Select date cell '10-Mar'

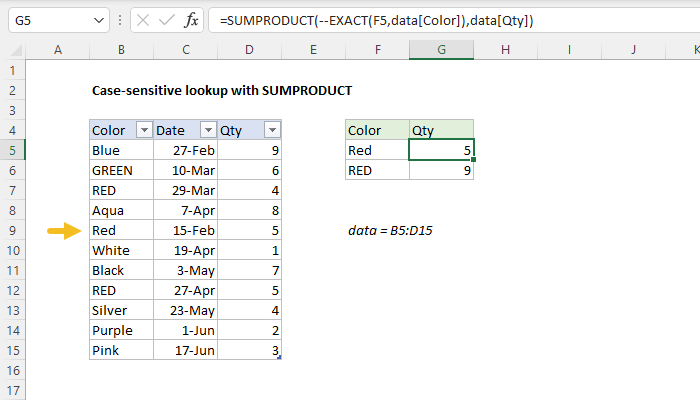pos(186,171)
